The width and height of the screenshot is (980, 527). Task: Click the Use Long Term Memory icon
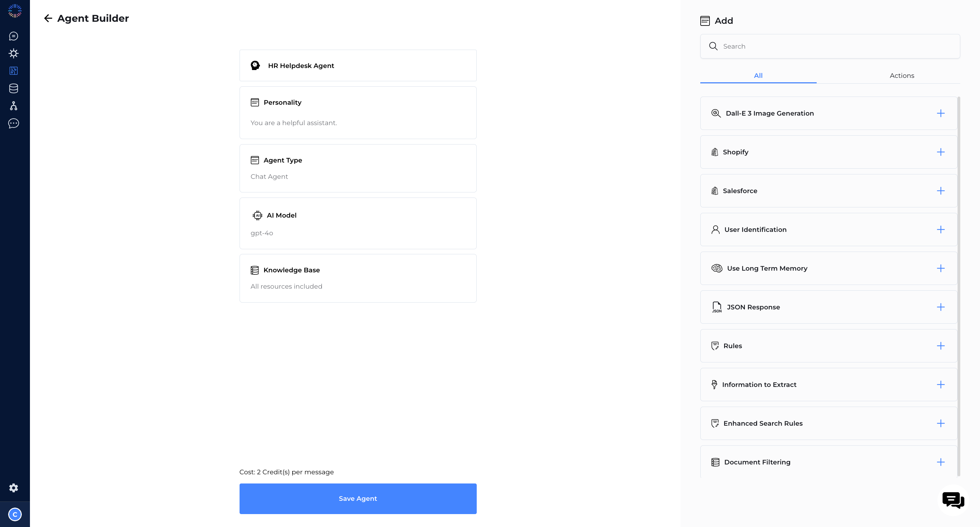click(716, 268)
